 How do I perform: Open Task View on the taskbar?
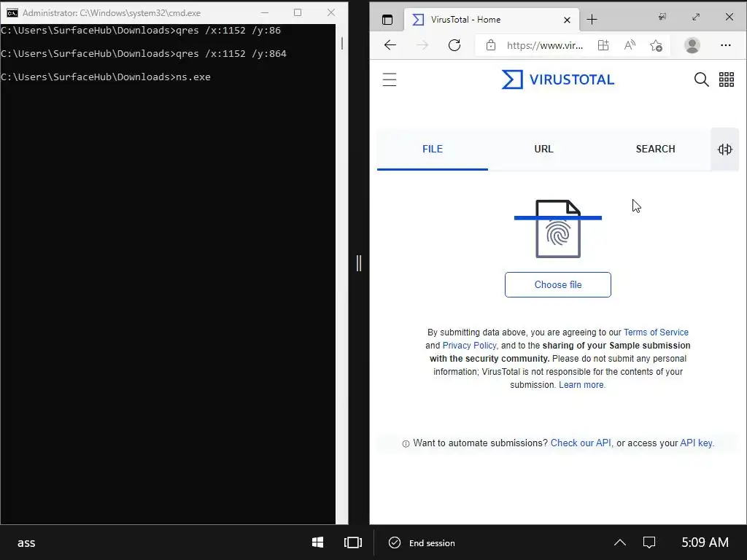[x=353, y=542]
